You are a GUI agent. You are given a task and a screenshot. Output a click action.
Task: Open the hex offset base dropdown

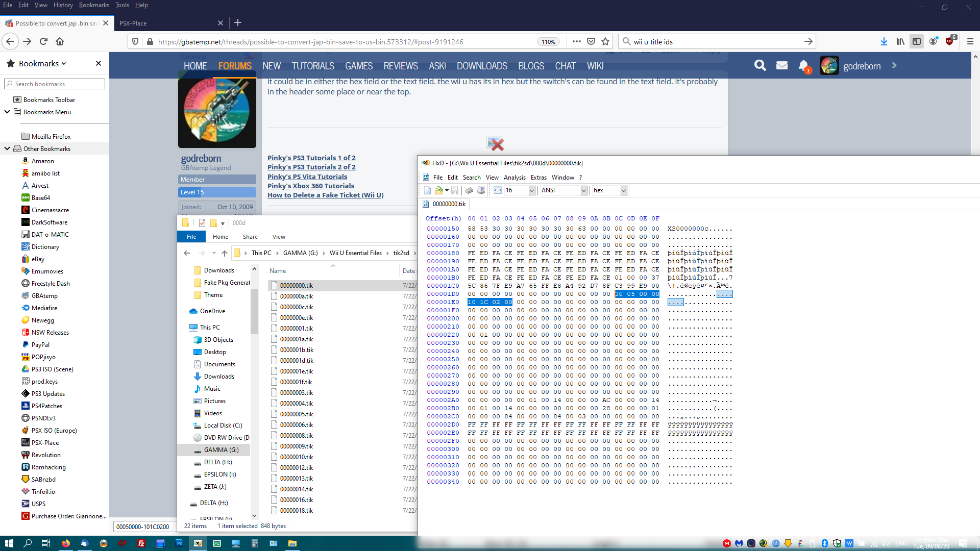click(x=624, y=190)
